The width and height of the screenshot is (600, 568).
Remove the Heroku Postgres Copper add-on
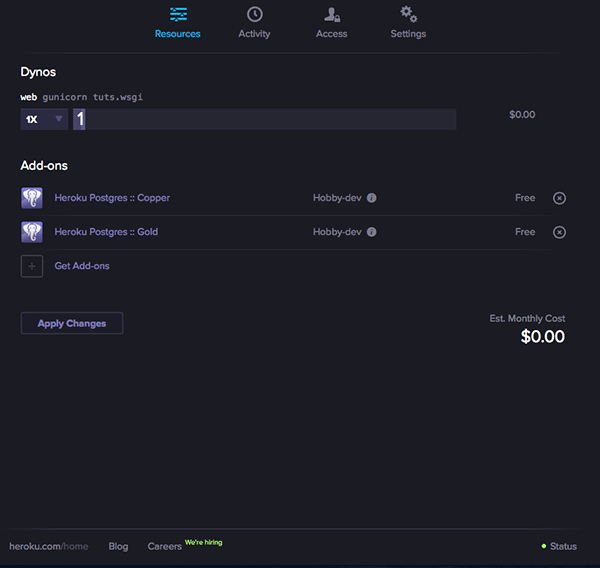tap(559, 198)
